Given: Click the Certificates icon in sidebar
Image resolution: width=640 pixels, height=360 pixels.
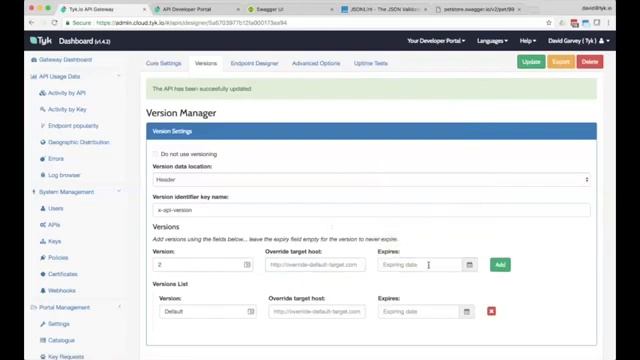Looking at the screenshot, I should click(x=42, y=274).
